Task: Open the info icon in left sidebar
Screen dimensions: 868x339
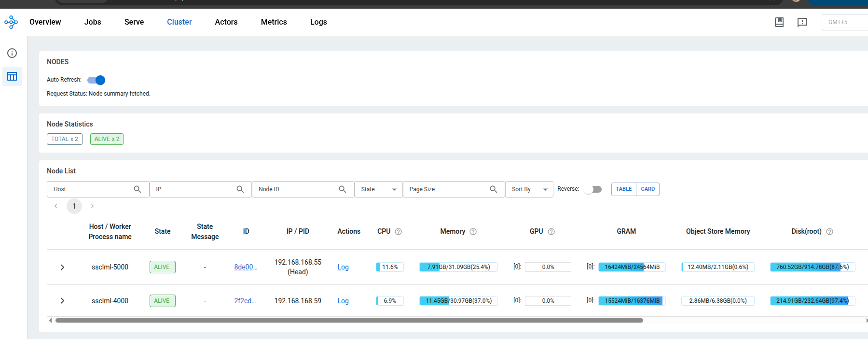Action: click(x=12, y=53)
